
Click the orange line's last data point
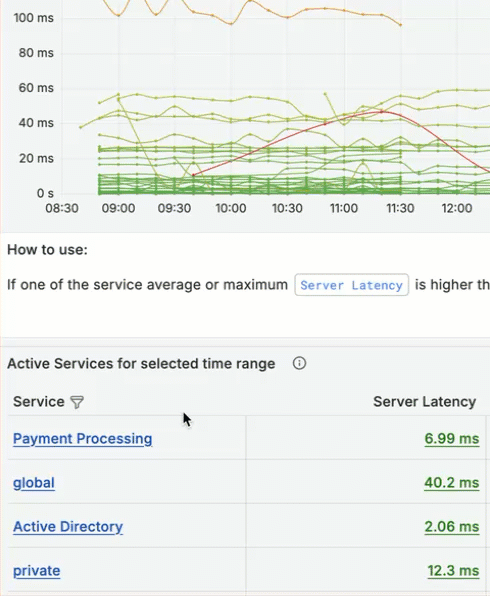(401, 25)
